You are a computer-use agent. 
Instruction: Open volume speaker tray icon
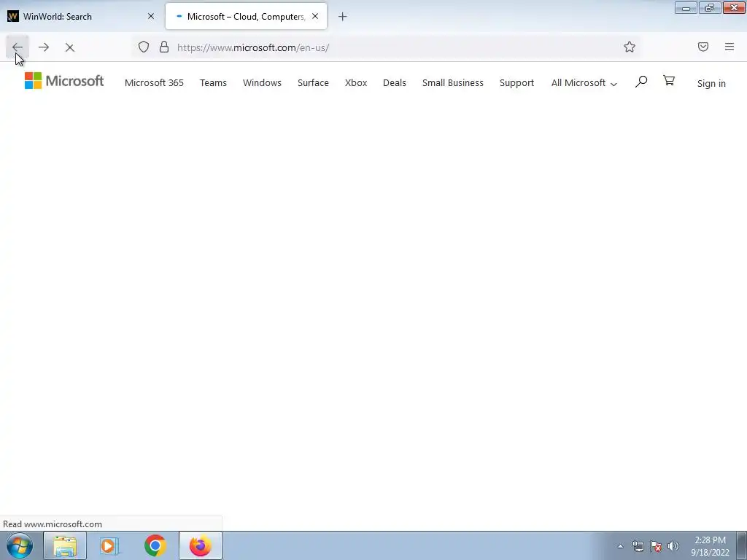(673, 546)
